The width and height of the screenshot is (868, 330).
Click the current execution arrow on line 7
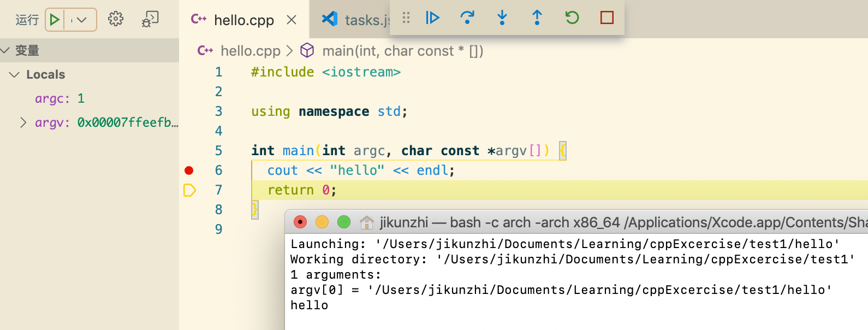pyautogui.click(x=189, y=190)
